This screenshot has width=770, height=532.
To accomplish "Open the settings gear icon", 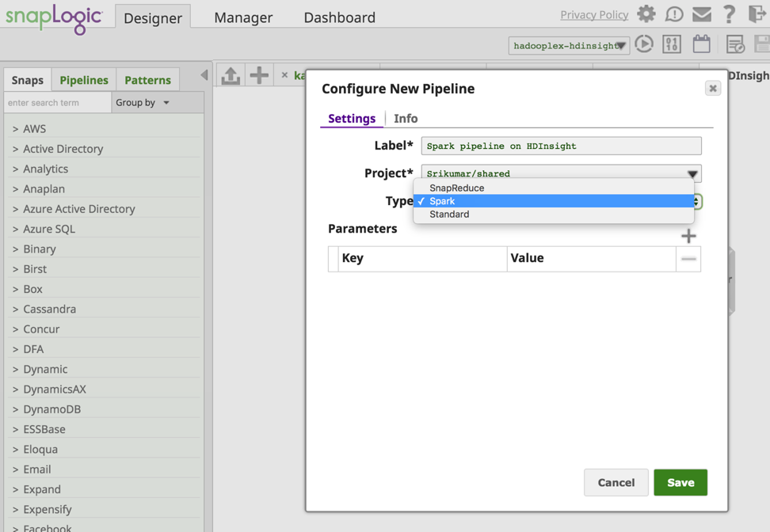I will [x=646, y=13].
